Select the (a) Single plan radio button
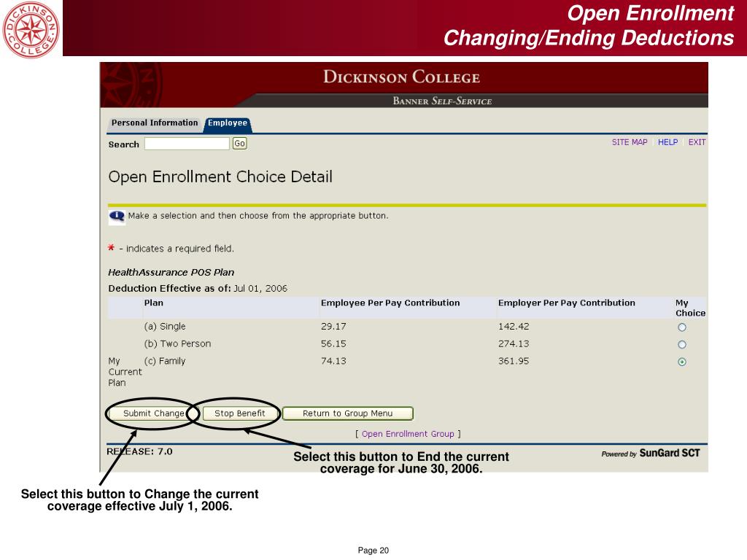747x560 pixels. [682, 327]
